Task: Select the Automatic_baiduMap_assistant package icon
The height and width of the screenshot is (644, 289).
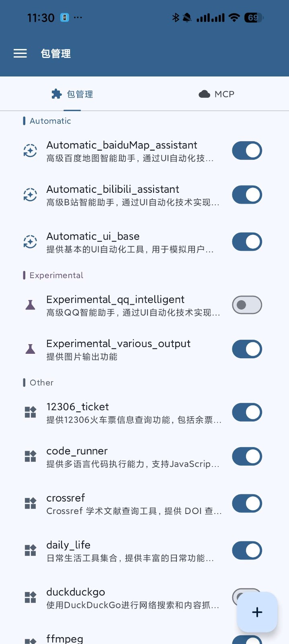Action: point(30,151)
